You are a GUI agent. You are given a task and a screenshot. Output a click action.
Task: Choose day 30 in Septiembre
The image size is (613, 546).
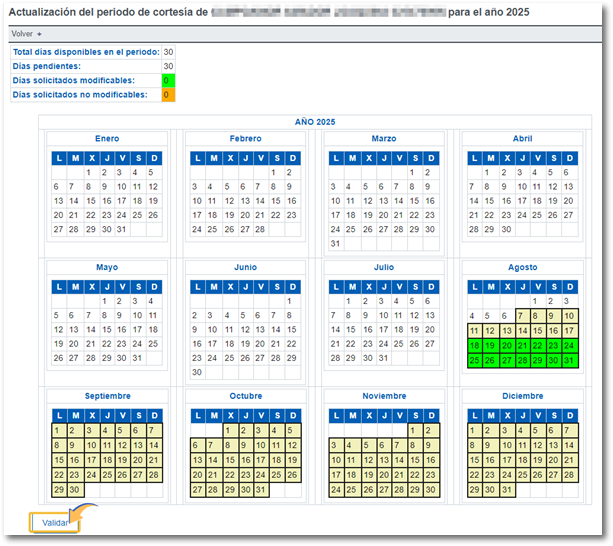pyautogui.click(x=74, y=490)
